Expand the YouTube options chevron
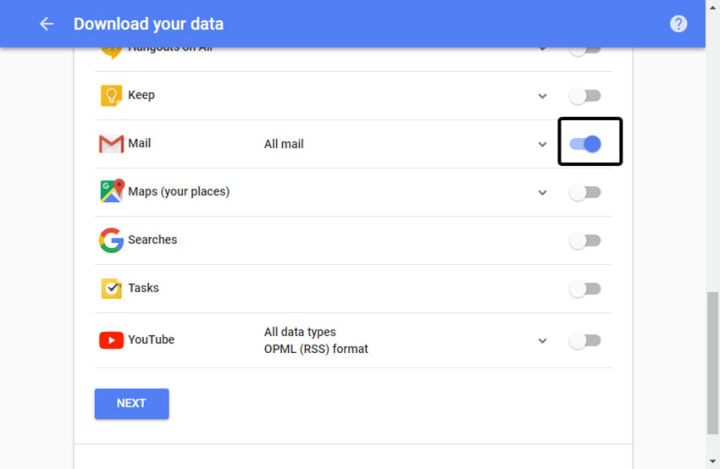This screenshot has width=720, height=469. coord(542,340)
